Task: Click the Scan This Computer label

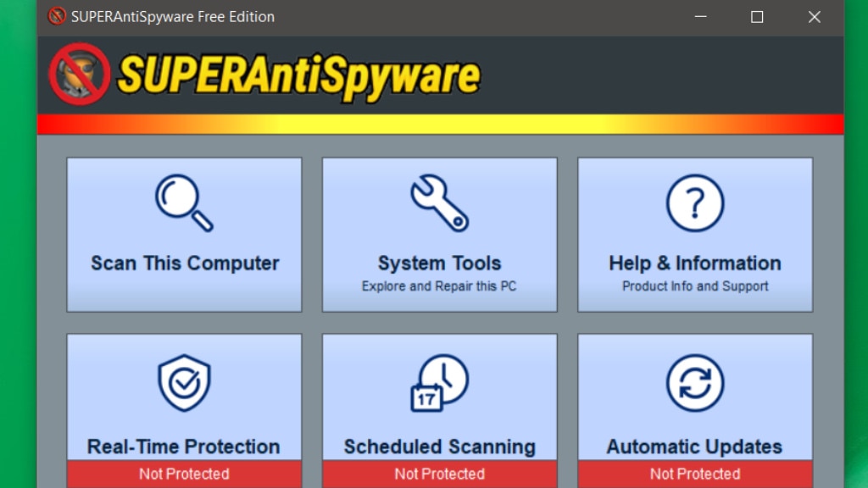Action: pos(183,263)
